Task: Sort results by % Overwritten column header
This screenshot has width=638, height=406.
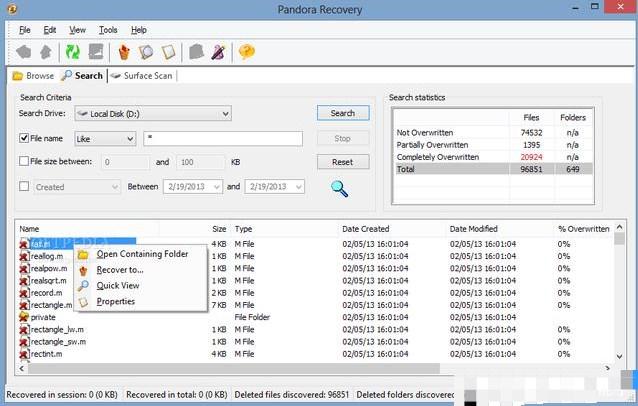Action: pyautogui.click(x=583, y=229)
